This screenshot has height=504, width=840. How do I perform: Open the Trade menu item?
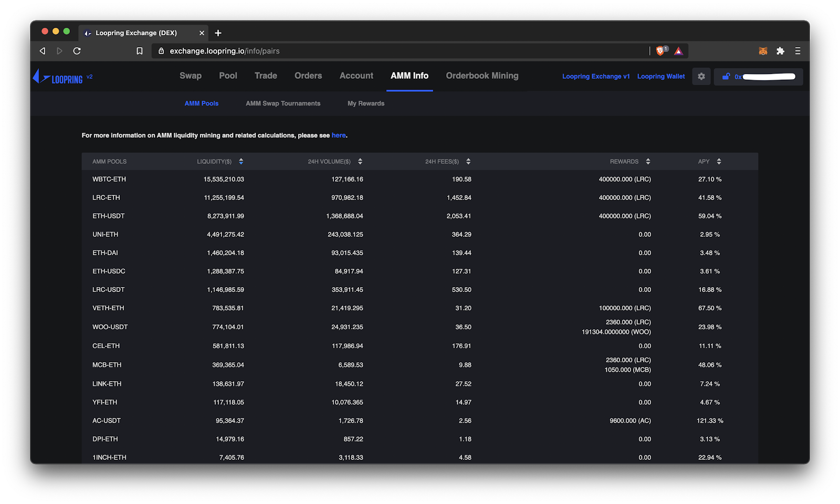click(266, 76)
